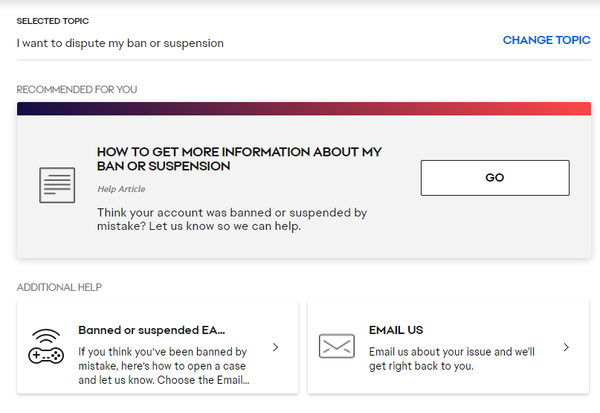This screenshot has height=413, width=600.
Task: Click the envelope email icon
Action: tap(336, 346)
